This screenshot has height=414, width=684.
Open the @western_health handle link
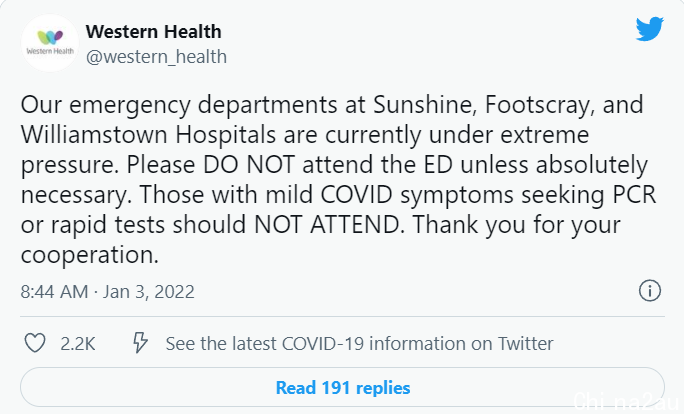(x=156, y=57)
